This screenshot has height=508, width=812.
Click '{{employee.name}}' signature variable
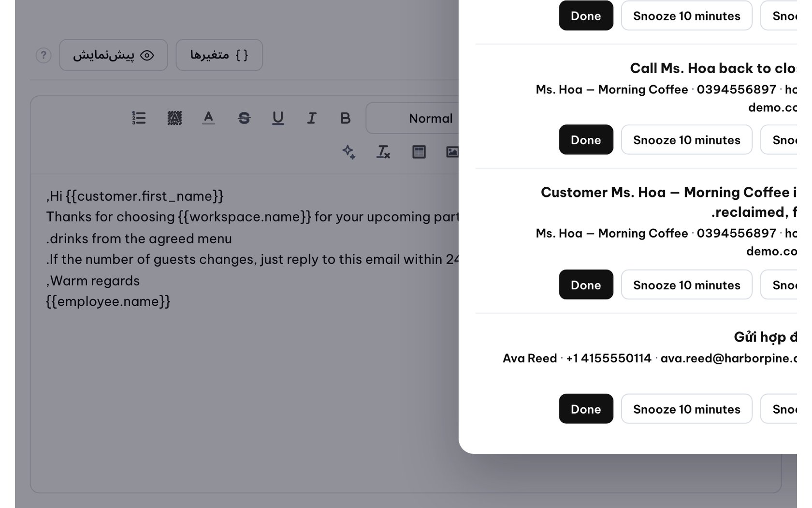[108, 301]
